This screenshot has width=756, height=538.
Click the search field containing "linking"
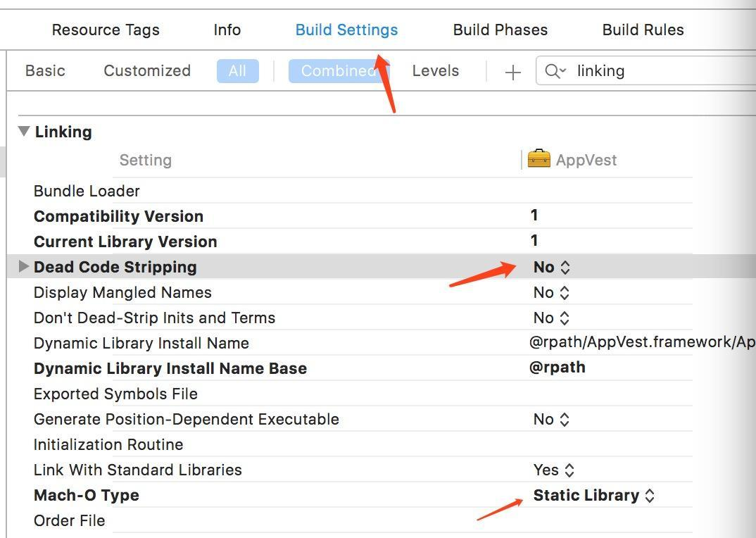655,70
